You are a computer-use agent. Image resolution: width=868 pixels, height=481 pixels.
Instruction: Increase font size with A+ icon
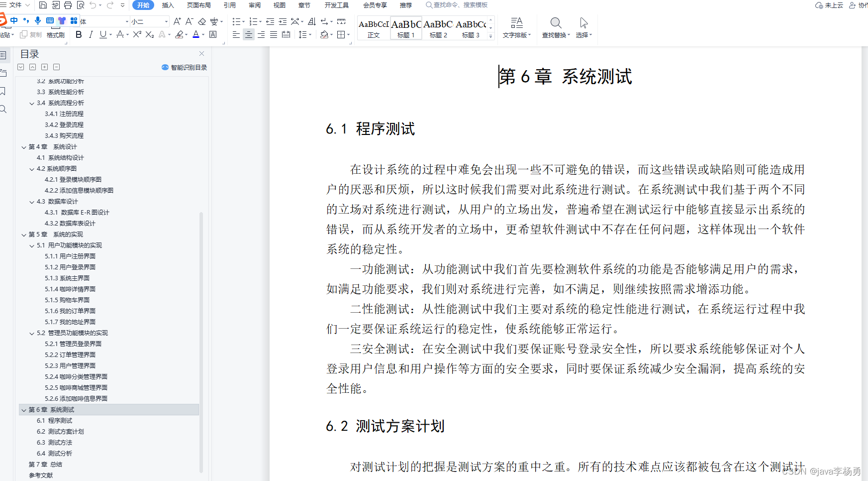tap(177, 21)
